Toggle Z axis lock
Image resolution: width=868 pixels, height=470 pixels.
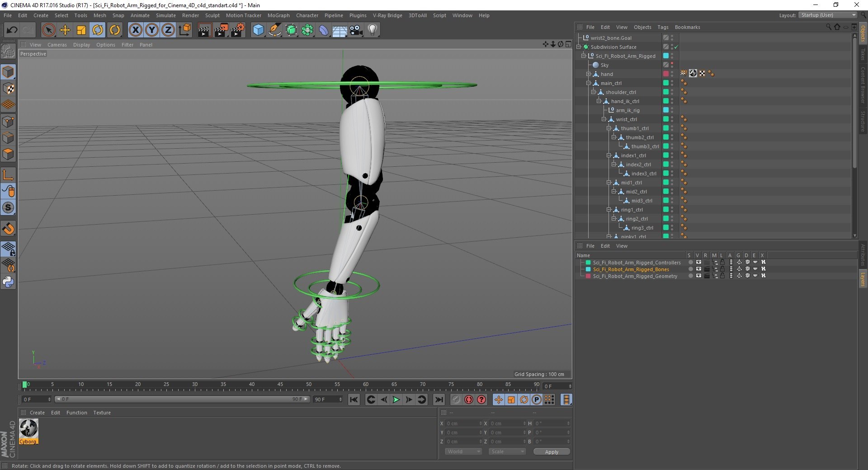point(168,30)
